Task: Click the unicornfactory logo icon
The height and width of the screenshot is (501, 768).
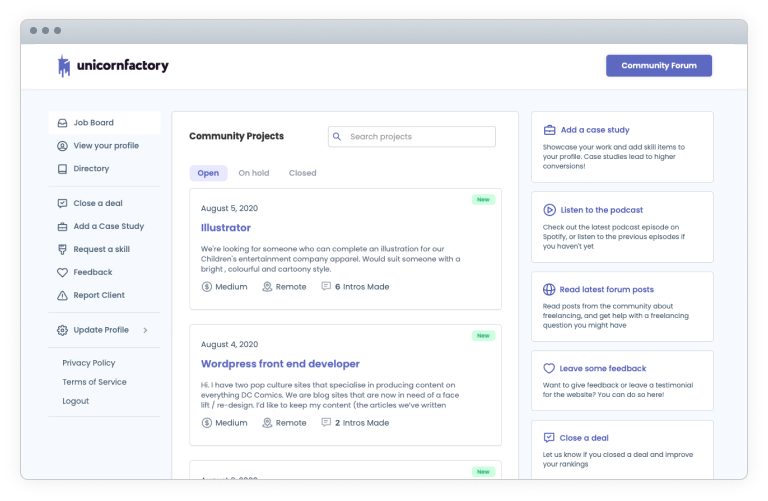Action: click(x=64, y=66)
